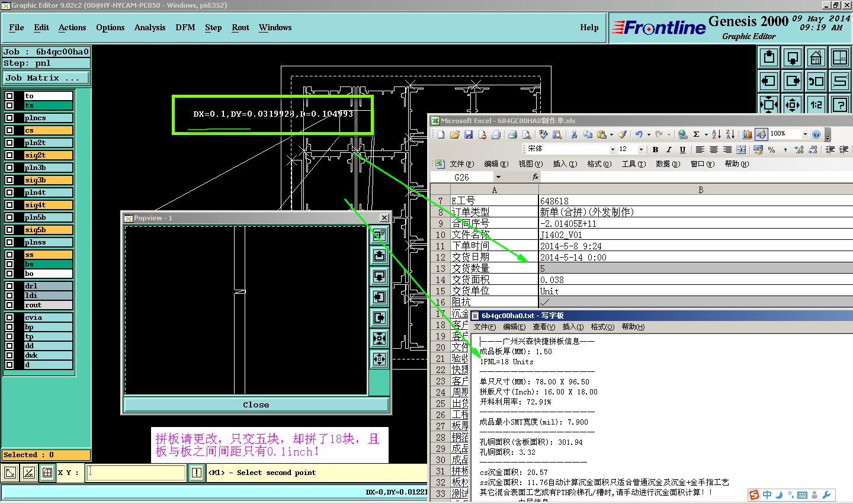Click the Popview pan up icon
This screenshot has width=853, height=504.
[x=380, y=256]
